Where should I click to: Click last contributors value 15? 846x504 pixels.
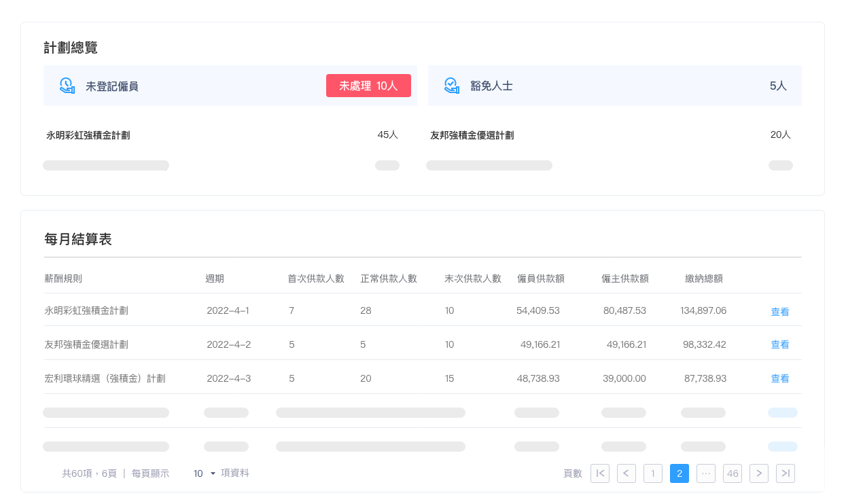coord(449,378)
